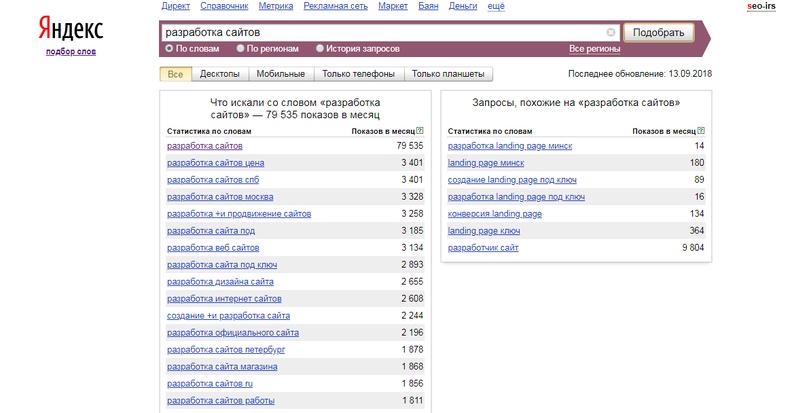Click the Подобрать button
The width and height of the screenshot is (807, 413).
tap(659, 32)
